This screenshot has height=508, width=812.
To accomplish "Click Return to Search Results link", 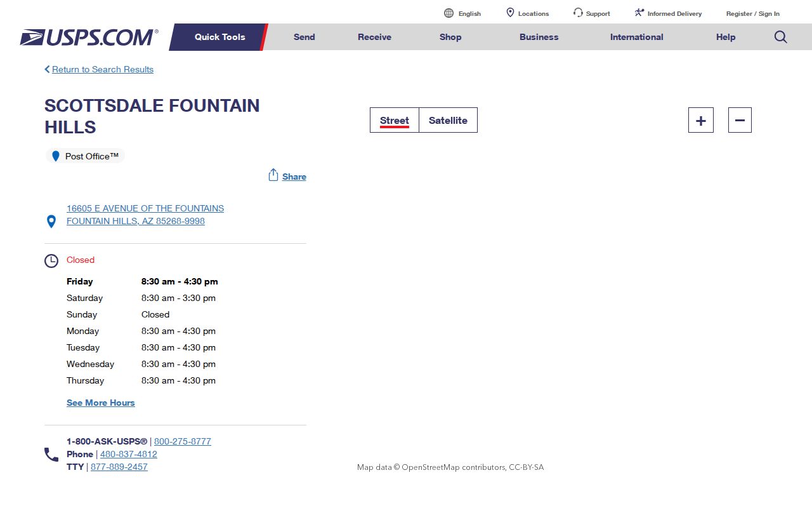I will coord(103,69).
